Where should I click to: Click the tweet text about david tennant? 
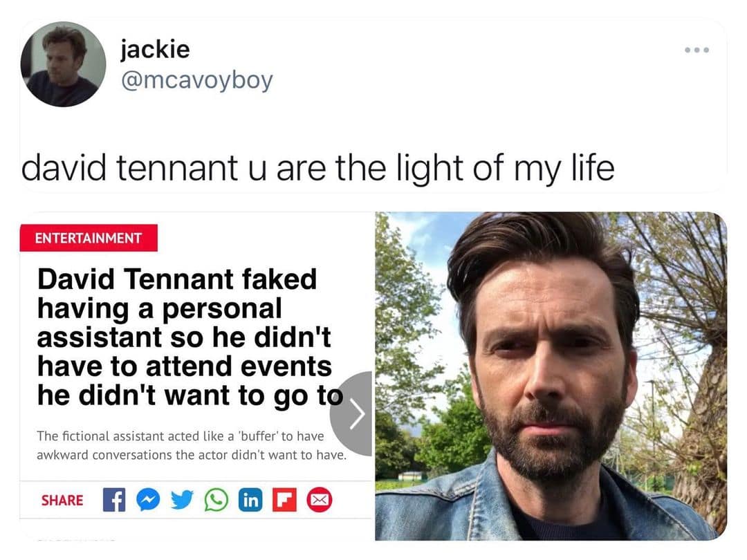pyautogui.click(x=317, y=168)
